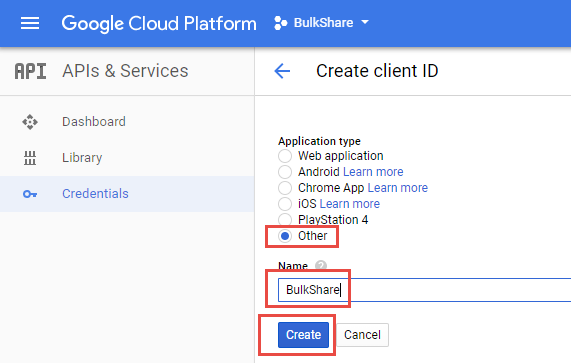Open Learn more link for iOS
Image resolution: width=571 pixels, height=363 pixels.
coord(350,204)
